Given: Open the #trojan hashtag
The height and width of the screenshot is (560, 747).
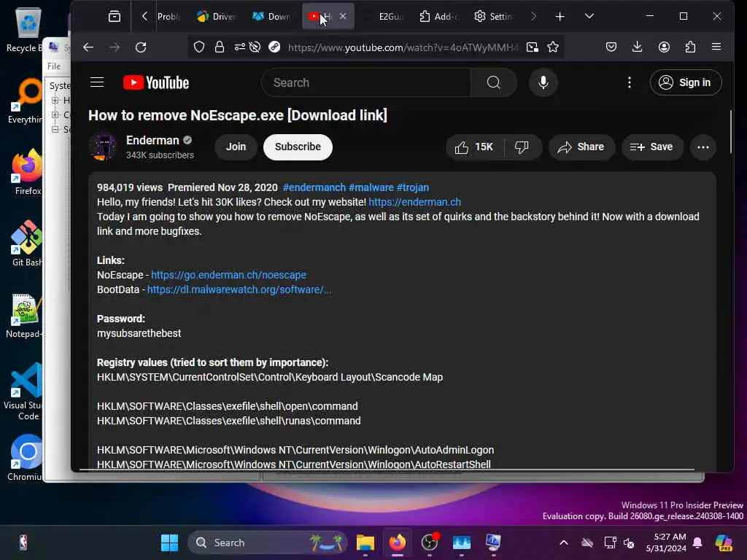Looking at the screenshot, I should (413, 187).
